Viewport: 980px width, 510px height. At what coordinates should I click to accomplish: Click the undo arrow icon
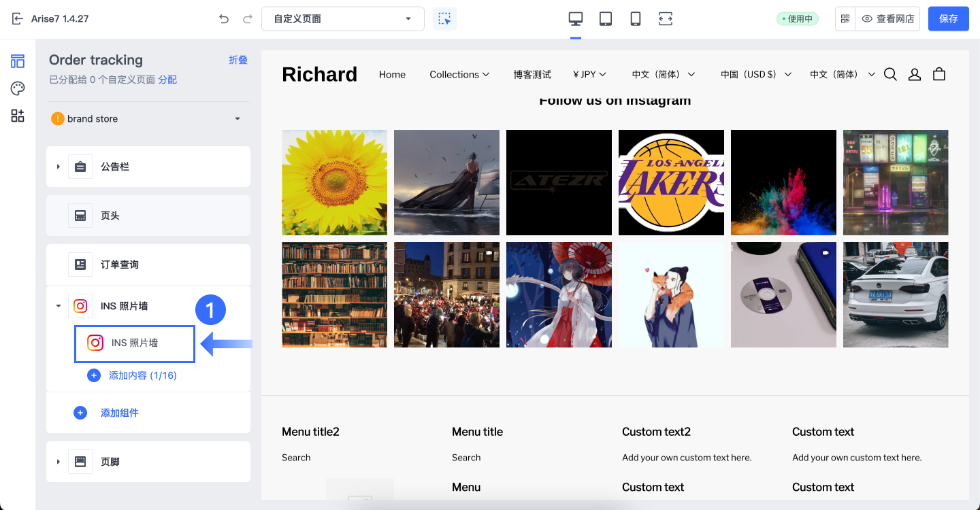(224, 19)
